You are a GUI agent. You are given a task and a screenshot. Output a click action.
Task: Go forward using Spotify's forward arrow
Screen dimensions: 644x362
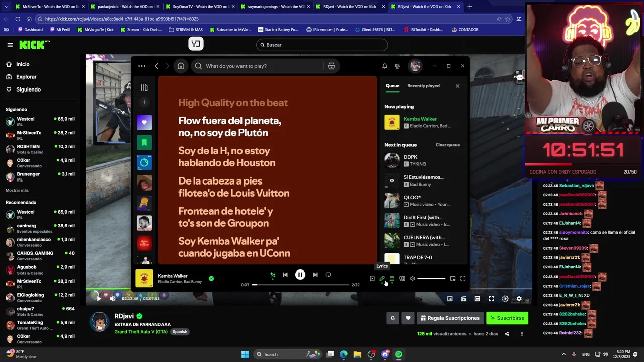[x=168, y=66]
